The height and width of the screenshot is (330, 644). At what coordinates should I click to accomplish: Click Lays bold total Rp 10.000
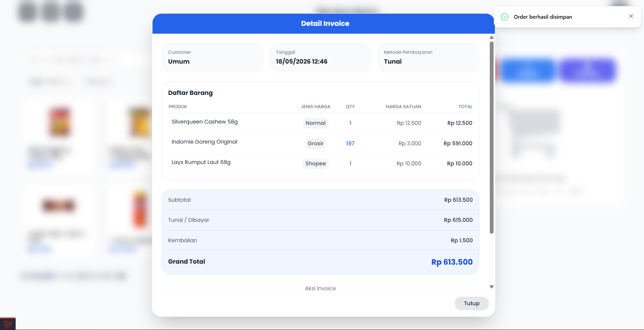(x=460, y=164)
